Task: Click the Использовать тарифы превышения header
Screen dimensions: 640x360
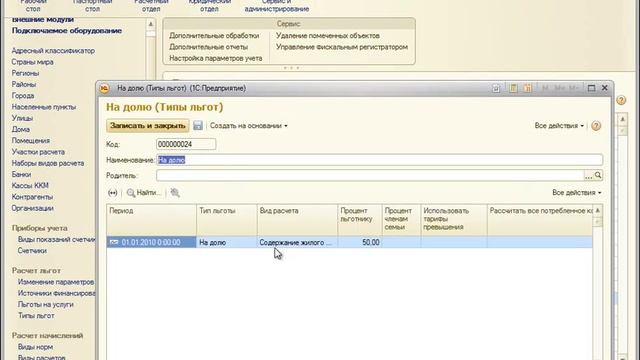Action: pos(454,220)
